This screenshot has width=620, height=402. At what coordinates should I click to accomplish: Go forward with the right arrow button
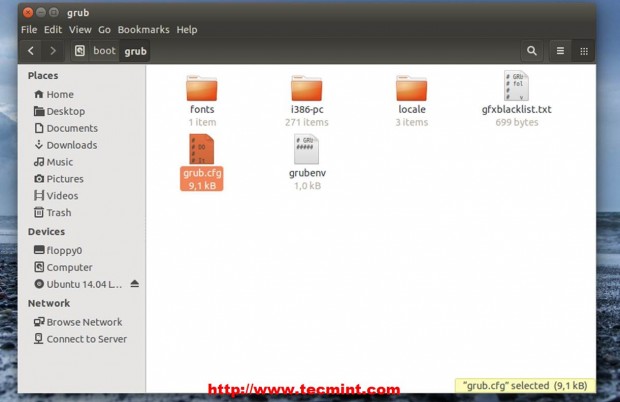click(x=53, y=51)
